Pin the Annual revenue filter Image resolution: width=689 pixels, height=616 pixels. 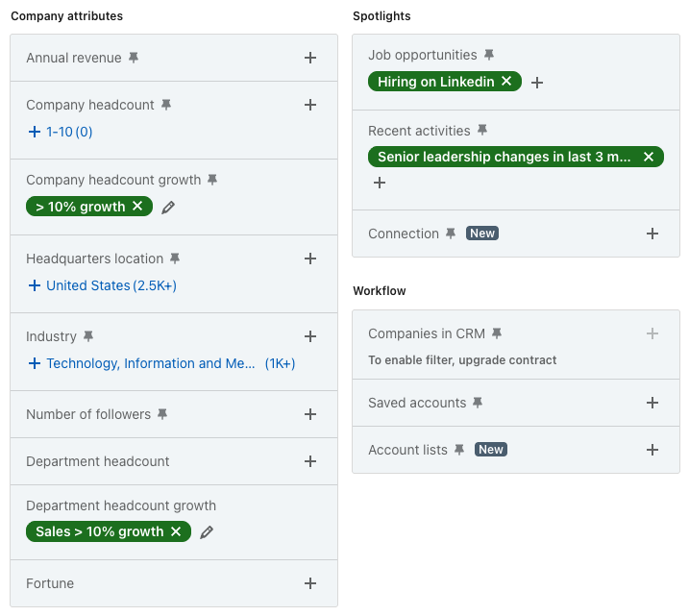tap(134, 58)
